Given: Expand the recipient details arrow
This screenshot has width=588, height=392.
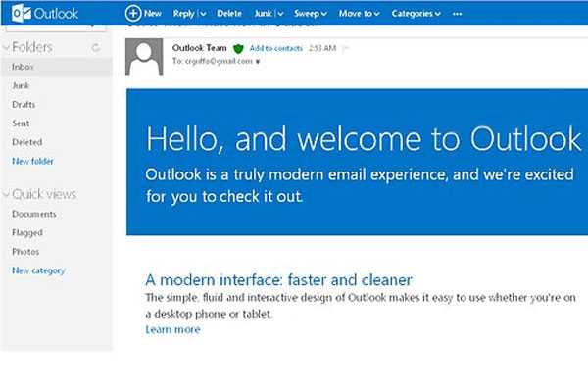Looking at the screenshot, I should (x=258, y=62).
